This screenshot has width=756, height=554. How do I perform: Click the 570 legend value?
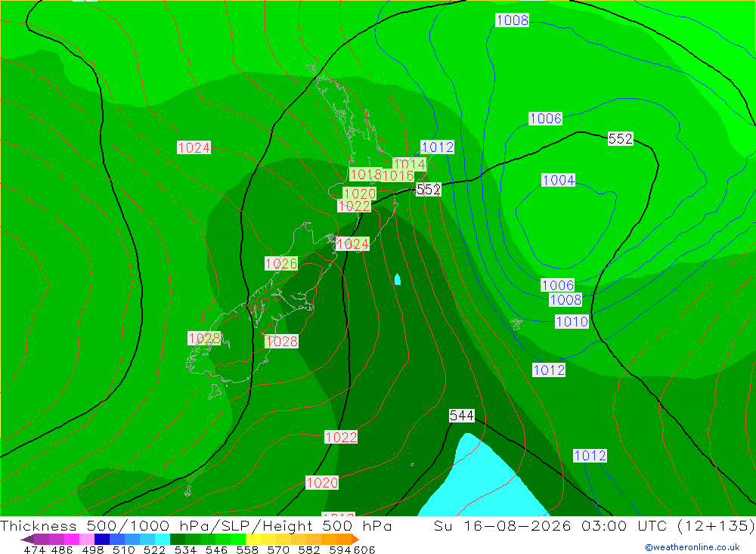[x=278, y=550]
